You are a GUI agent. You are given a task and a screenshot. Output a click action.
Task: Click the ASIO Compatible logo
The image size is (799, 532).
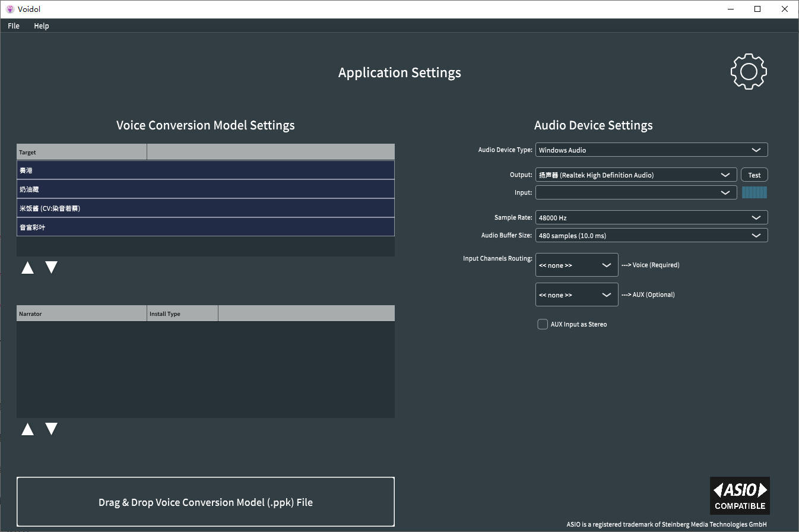[x=740, y=496]
